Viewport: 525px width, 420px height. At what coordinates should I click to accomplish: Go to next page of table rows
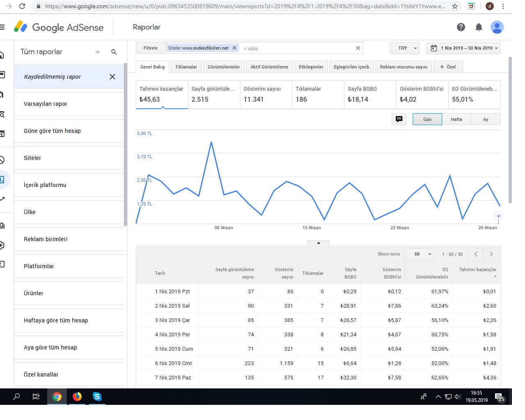491,254
